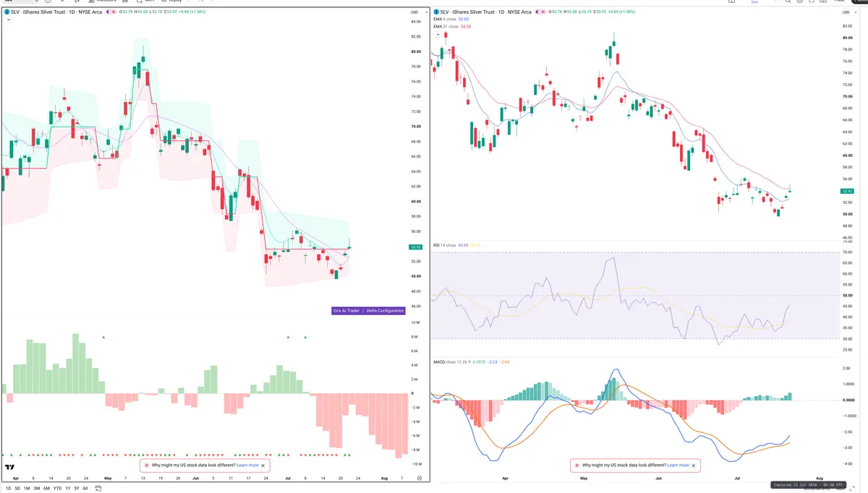Click the Aug label on left chart date axis
868x493 pixels.
pos(384,478)
